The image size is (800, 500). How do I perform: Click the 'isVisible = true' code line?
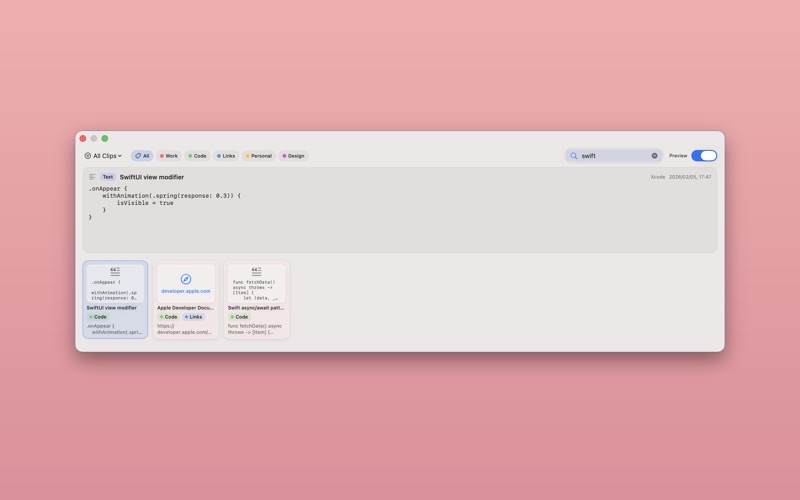(145, 203)
